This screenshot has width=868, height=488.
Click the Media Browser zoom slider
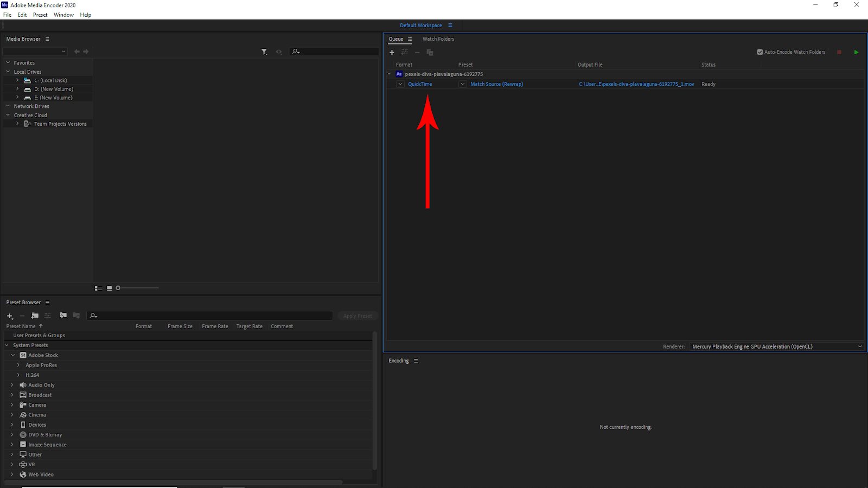[x=138, y=288]
